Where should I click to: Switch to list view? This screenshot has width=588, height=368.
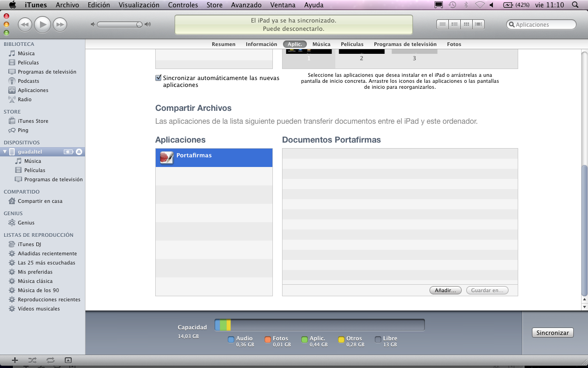coord(442,24)
